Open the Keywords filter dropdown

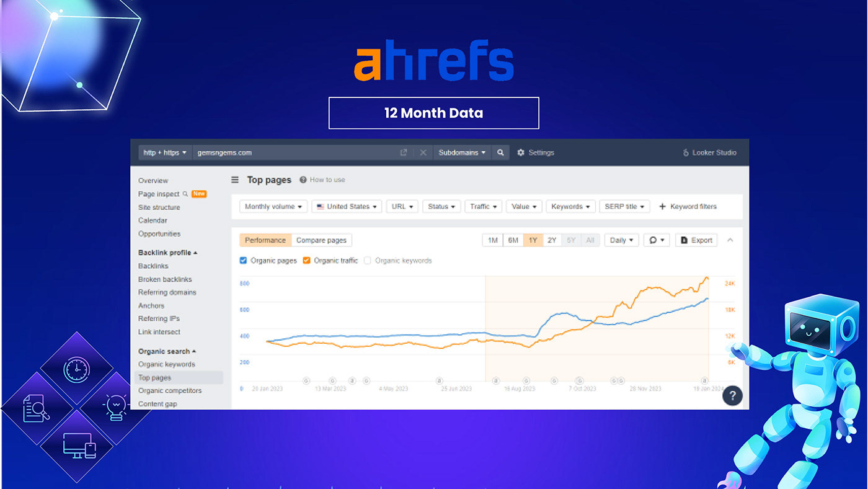pyautogui.click(x=571, y=207)
